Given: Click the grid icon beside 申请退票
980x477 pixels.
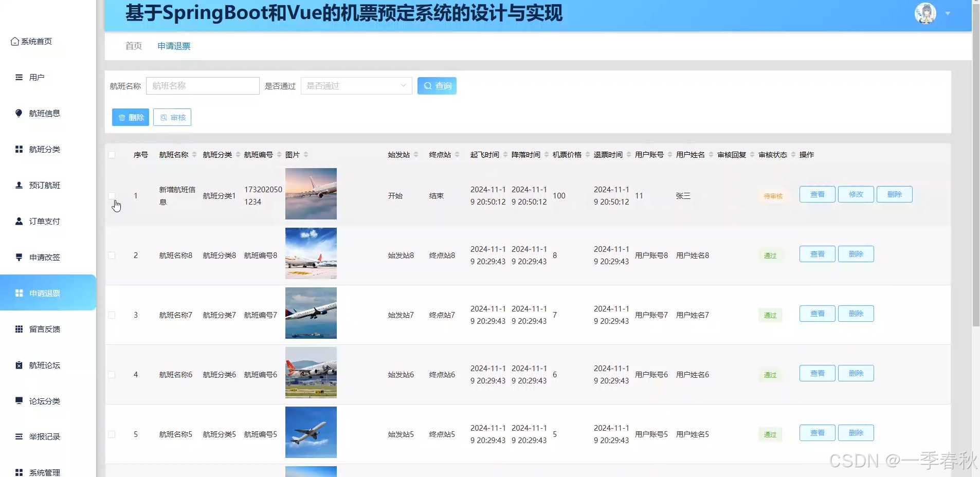Looking at the screenshot, I should [x=19, y=293].
